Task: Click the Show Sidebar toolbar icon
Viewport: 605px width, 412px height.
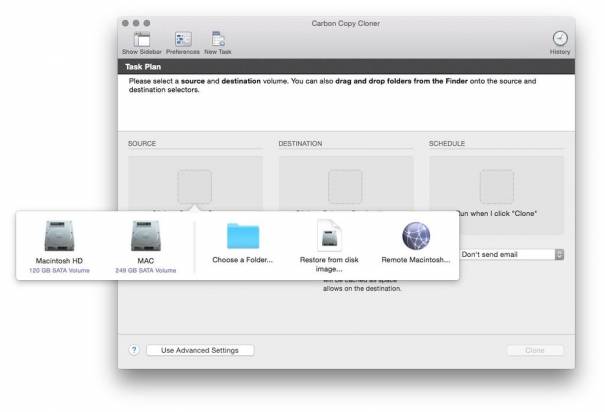Action: [x=142, y=40]
